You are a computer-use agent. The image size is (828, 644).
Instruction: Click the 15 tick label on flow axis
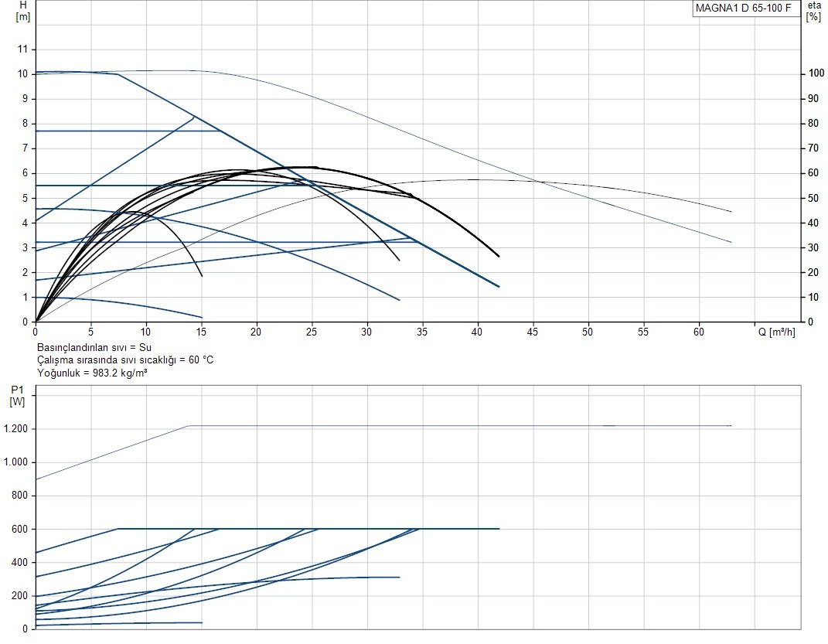pos(201,332)
